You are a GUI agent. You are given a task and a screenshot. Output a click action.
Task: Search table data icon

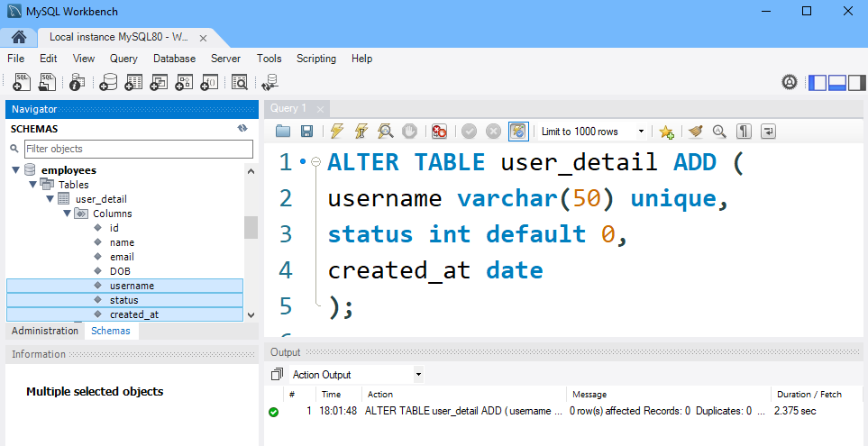click(240, 82)
